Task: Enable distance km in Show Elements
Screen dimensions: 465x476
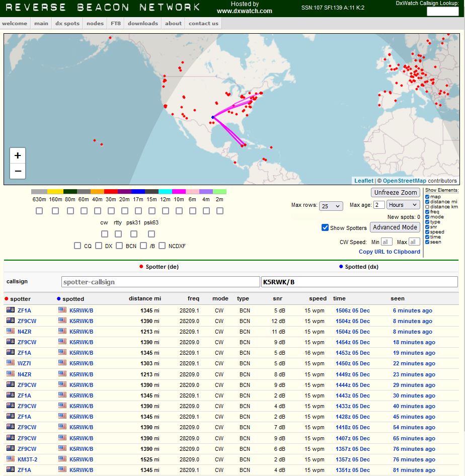Action: pos(427,207)
